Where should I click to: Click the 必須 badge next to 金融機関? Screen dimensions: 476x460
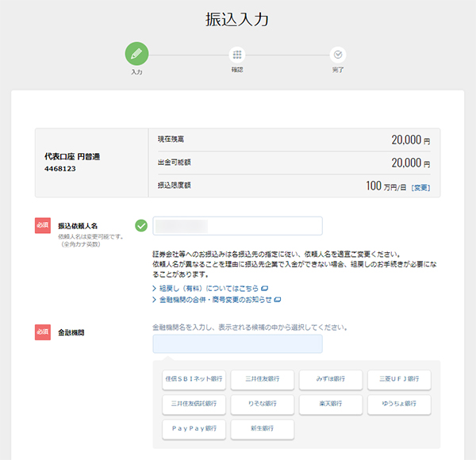[x=43, y=332]
